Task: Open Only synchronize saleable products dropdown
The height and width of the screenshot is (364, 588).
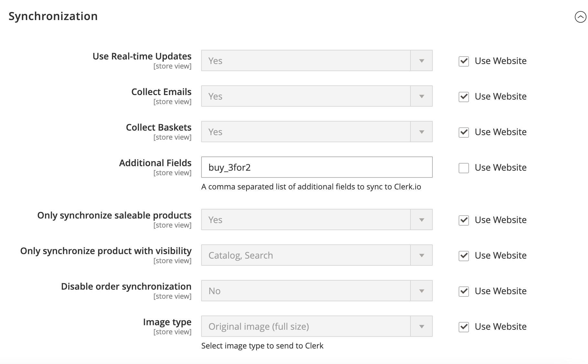Action: point(317,220)
